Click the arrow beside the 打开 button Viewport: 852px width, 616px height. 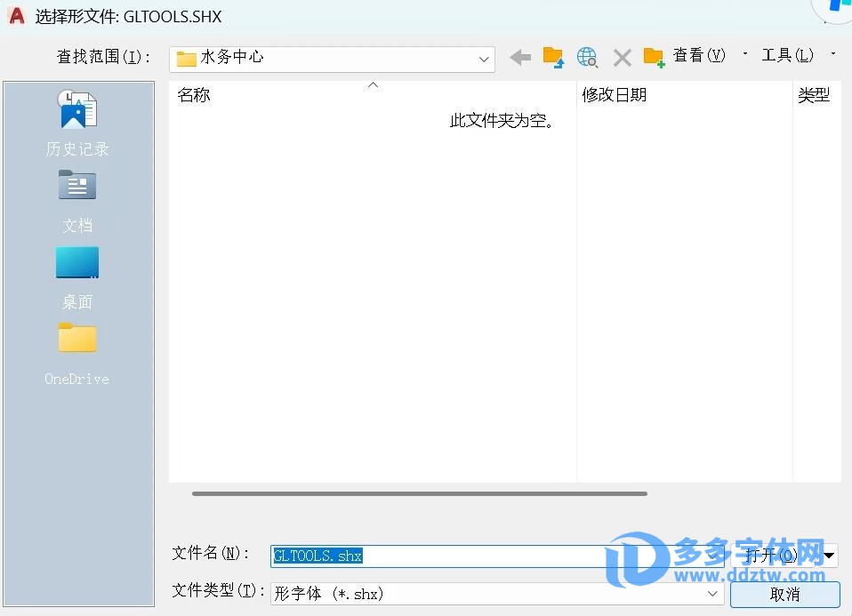coord(831,556)
